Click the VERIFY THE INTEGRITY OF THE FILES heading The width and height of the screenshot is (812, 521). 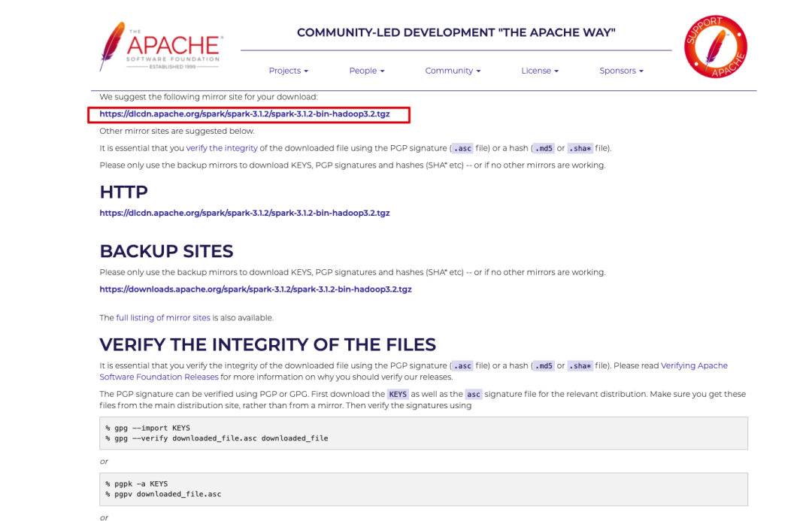click(267, 344)
